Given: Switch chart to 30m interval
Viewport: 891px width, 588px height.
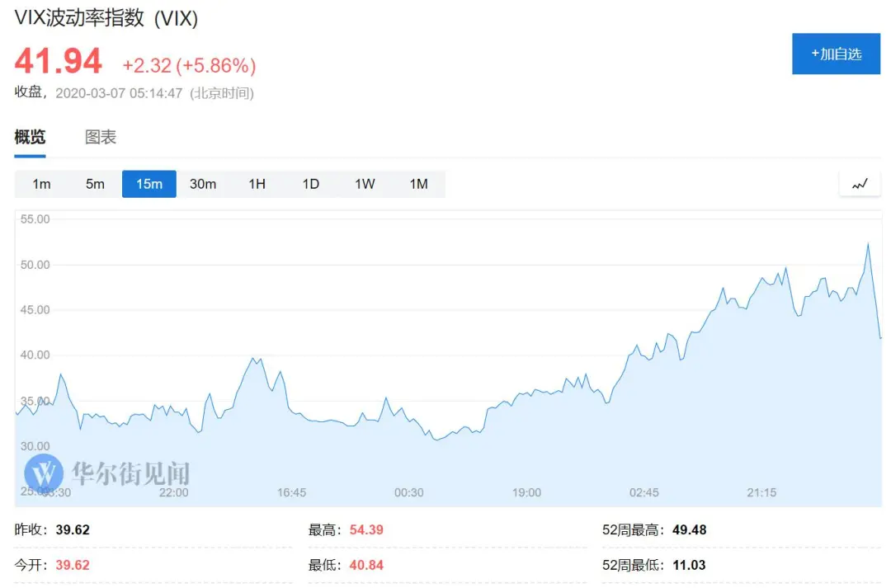Looking at the screenshot, I should (203, 184).
